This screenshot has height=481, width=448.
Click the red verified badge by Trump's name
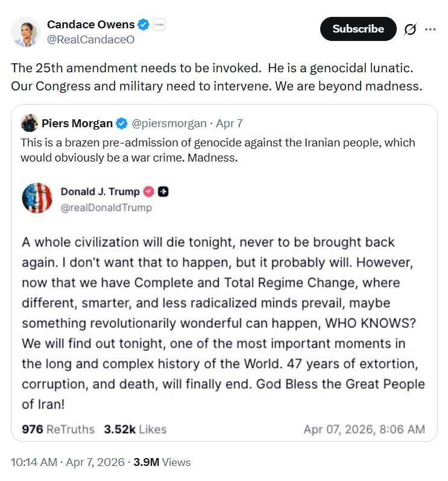(148, 192)
